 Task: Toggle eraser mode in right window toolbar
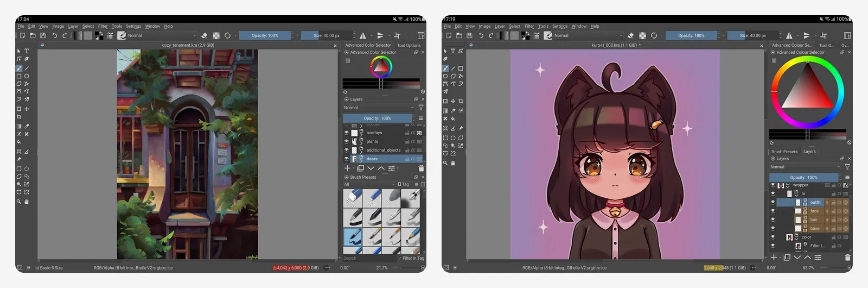click(x=631, y=35)
